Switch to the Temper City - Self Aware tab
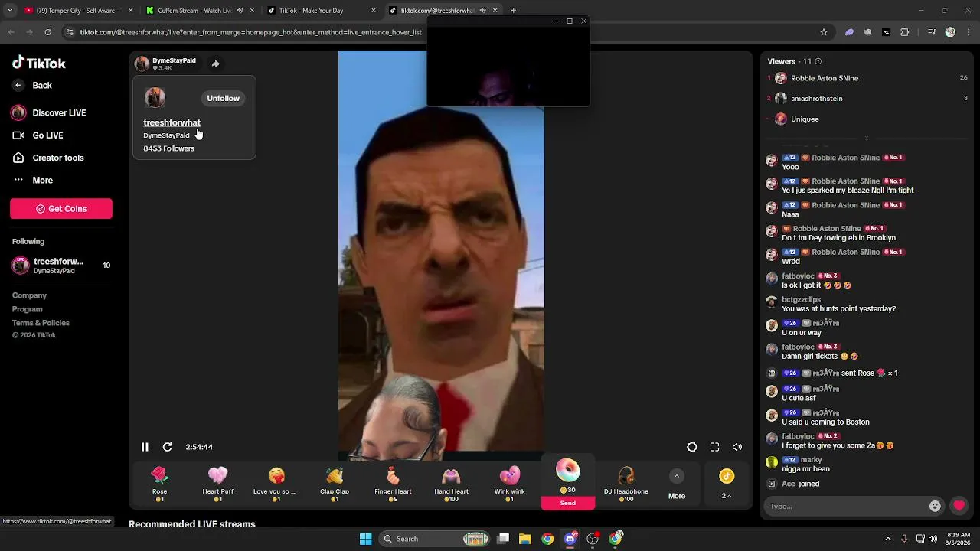The width and height of the screenshot is (980, 551). tap(79, 11)
